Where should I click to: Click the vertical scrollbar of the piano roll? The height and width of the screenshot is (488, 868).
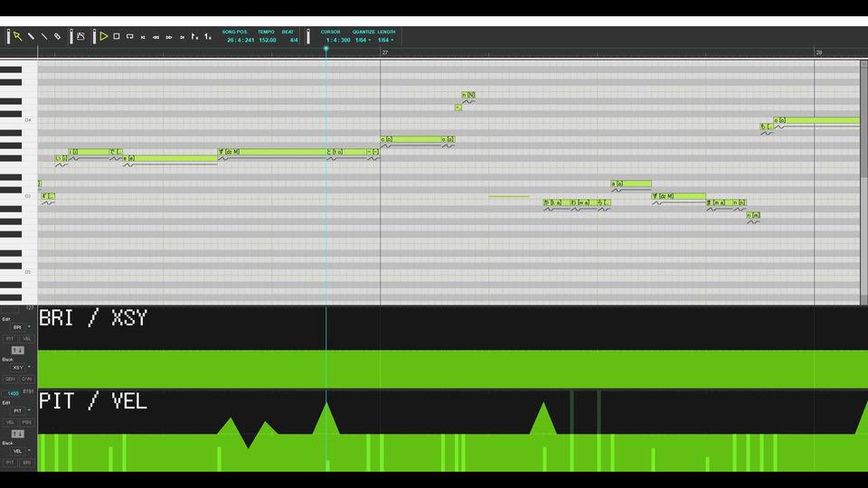click(863, 183)
